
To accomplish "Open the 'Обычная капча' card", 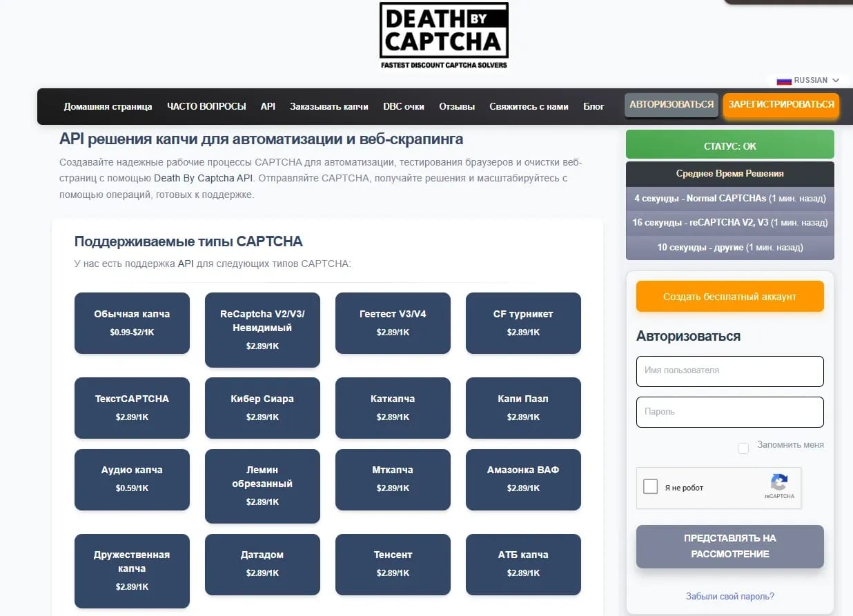I will pyautogui.click(x=132, y=323).
